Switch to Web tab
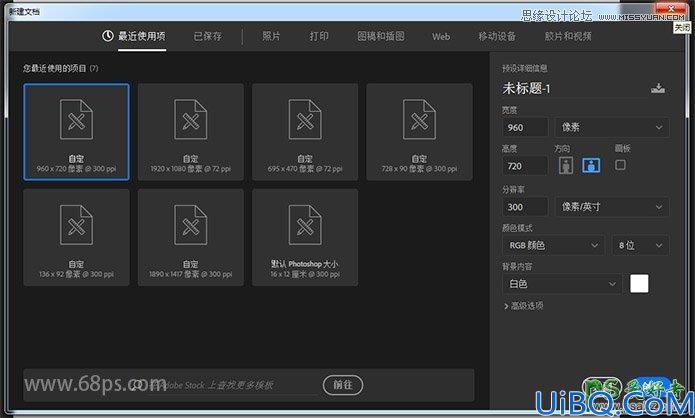The height and width of the screenshot is (418, 695). (x=441, y=37)
